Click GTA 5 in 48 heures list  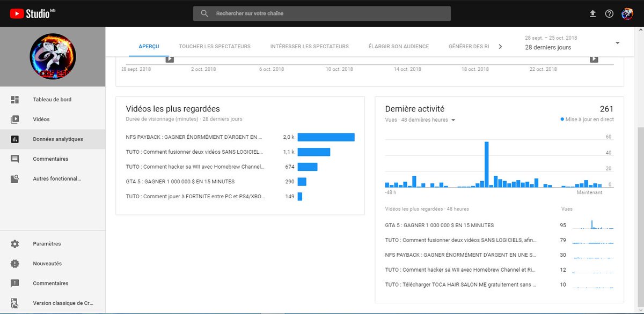pos(440,225)
